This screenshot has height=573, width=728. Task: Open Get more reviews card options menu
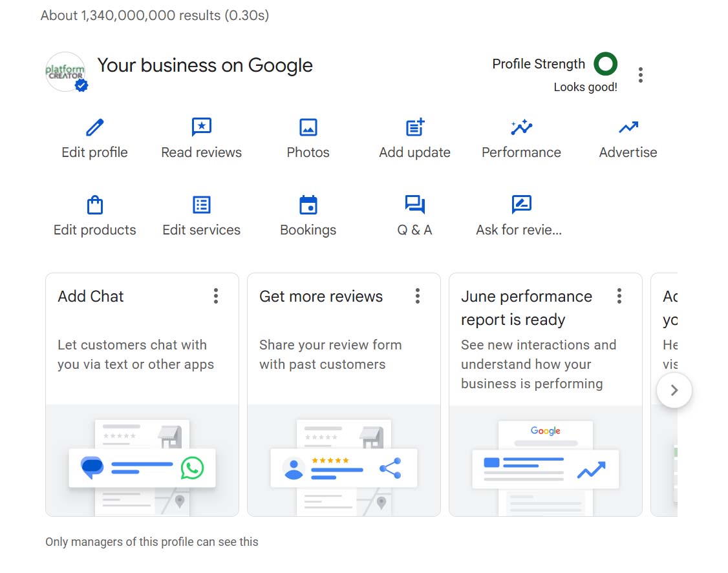[x=418, y=296]
